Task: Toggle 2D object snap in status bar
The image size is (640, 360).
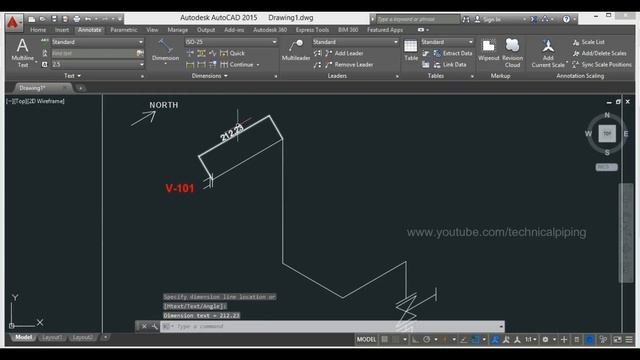Action: pos(476,339)
